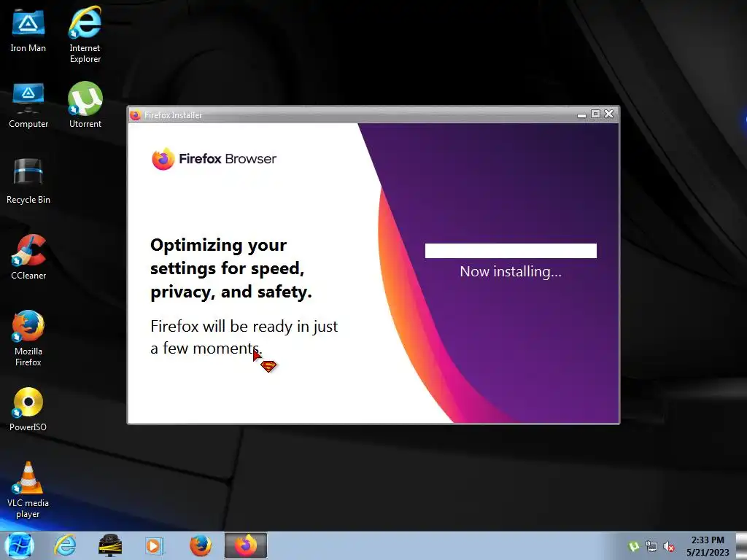
Task: Launch the VLC media player shortcut
Action: (28, 490)
